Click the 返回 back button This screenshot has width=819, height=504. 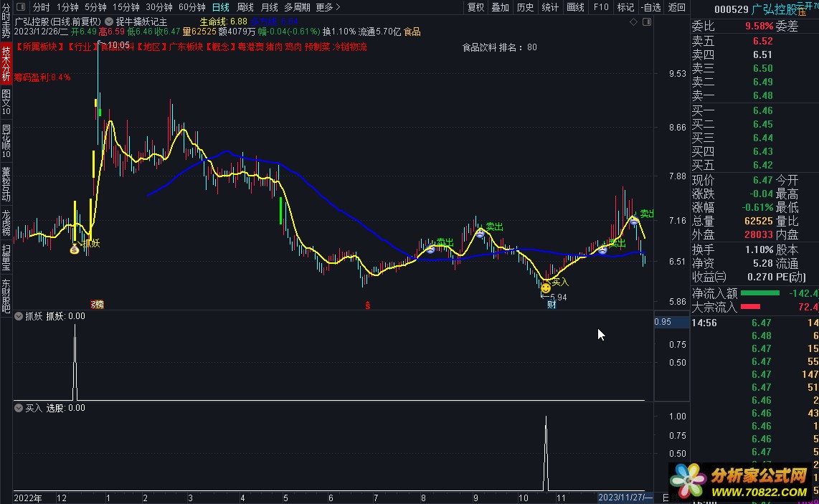pos(676,6)
